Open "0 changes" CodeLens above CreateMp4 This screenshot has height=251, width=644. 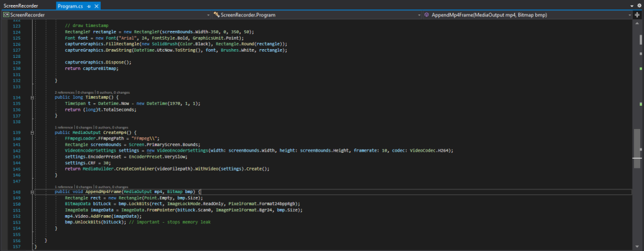click(84, 127)
